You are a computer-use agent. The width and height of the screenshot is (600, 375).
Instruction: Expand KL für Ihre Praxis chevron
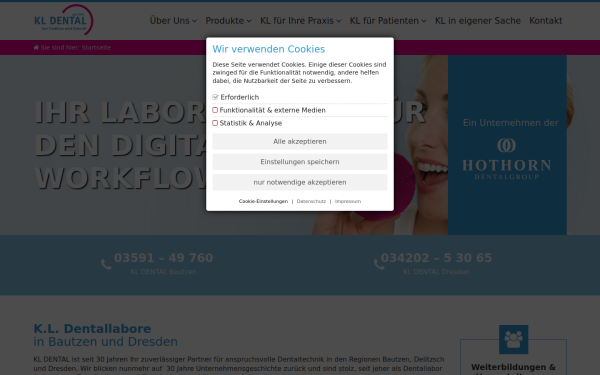339,21
